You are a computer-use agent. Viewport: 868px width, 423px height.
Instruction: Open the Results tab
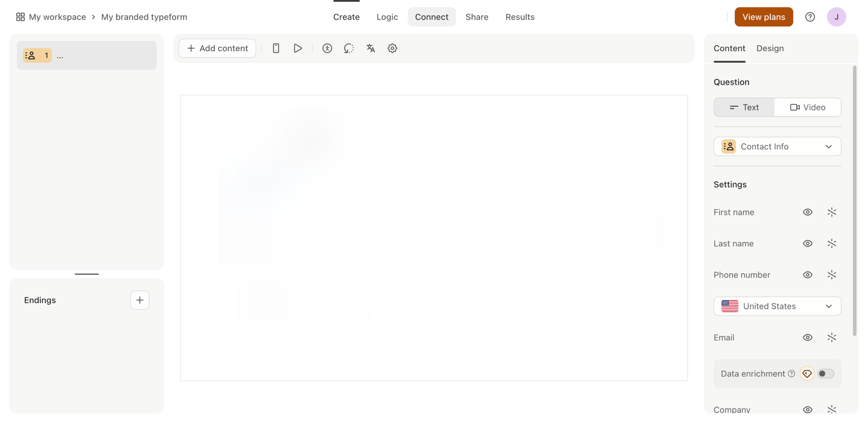519,17
